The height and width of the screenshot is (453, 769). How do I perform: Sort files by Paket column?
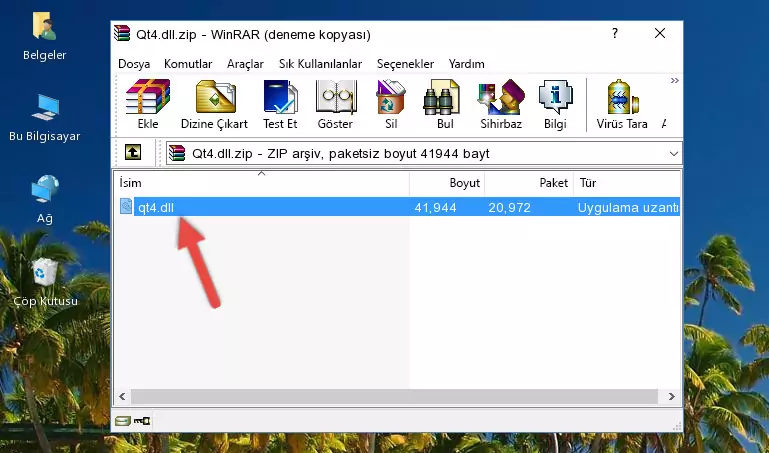(x=529, y=183)
